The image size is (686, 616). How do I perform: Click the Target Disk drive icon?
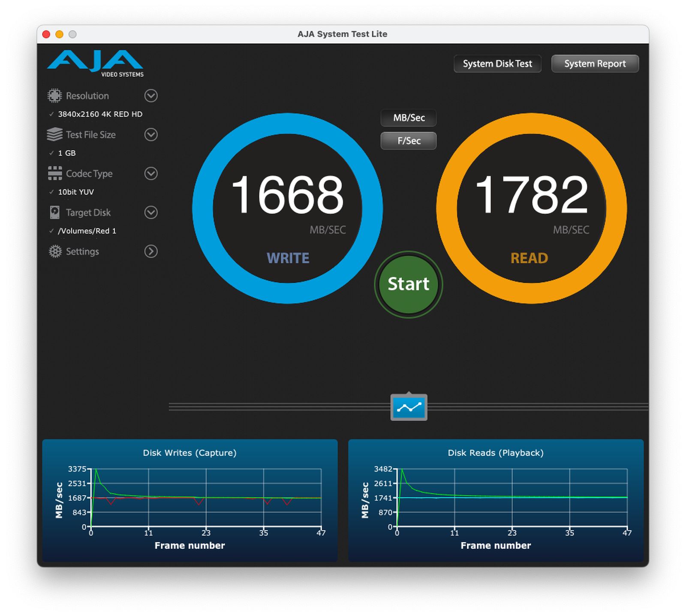55,213
